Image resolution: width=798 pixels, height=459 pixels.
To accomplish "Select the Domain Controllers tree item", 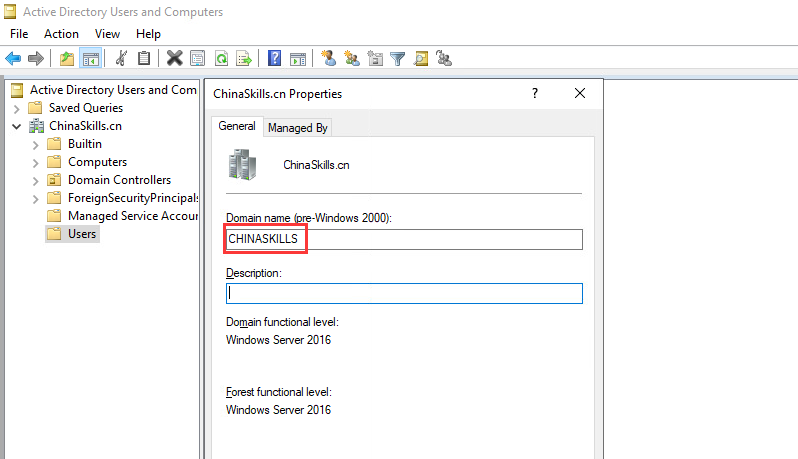I will (120, 180).
